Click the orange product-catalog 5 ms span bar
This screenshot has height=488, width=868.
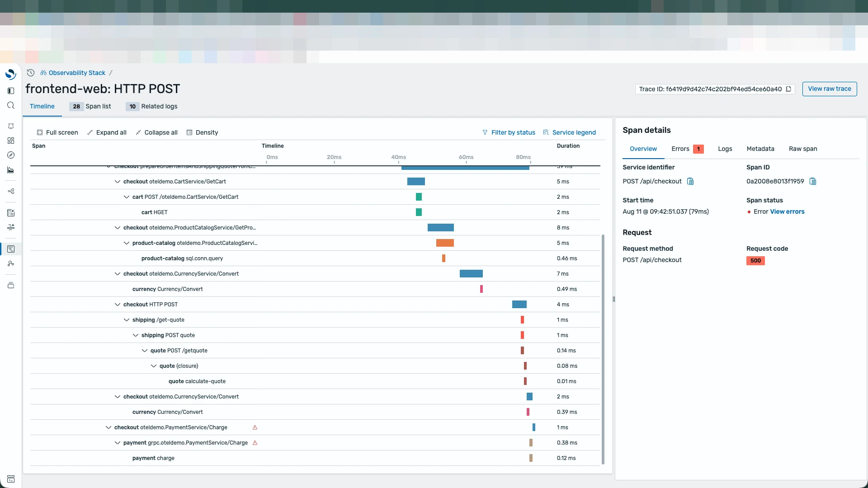tap(445, 243)
